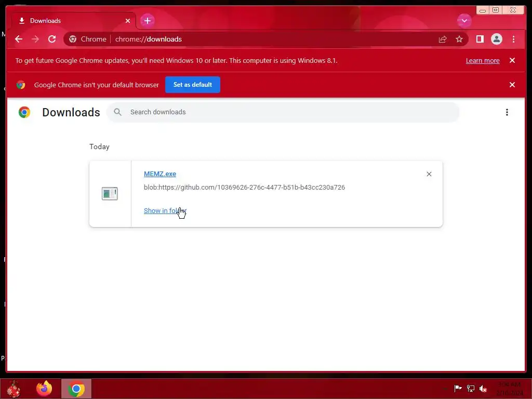Open the Chrome three-dot main menu
Viewport: 532px width, 399px height.
click(513, 39)
